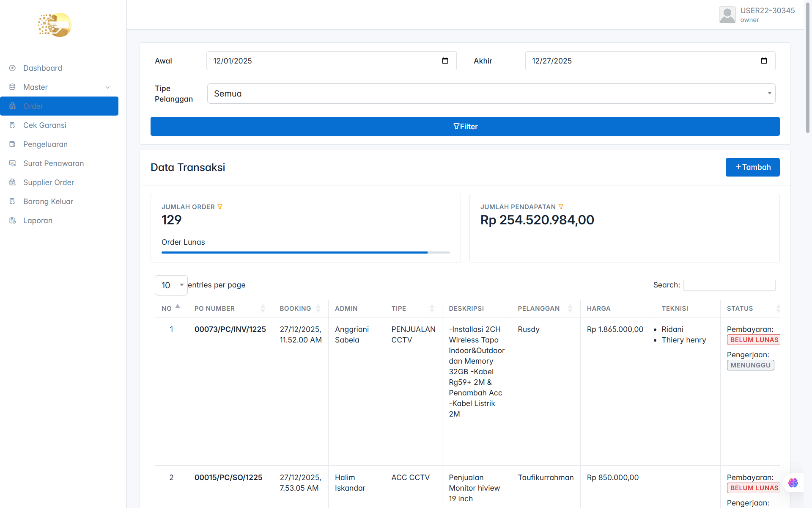Sort the table by PO NUMBER
Screen dimensions: 812x508
[263, 308]
